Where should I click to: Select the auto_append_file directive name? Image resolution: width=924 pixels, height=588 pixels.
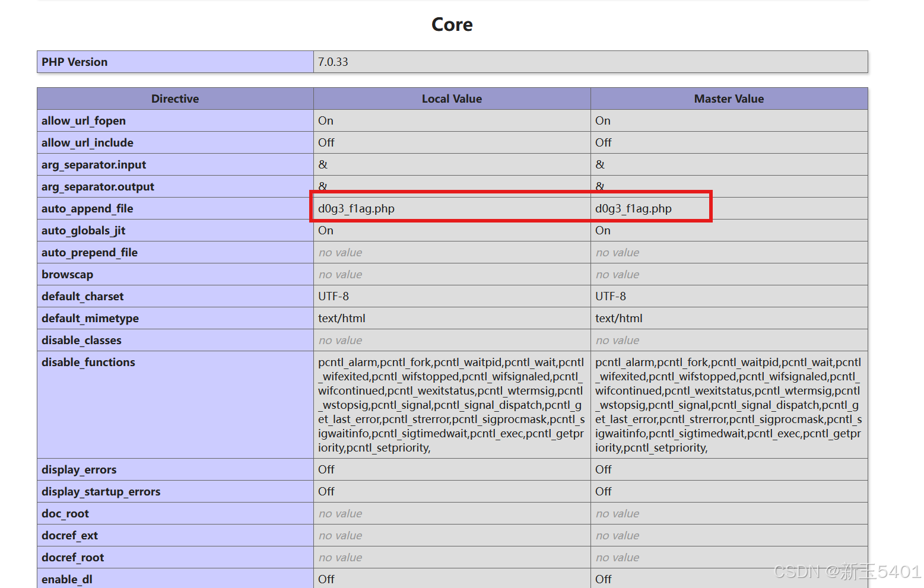click(x=87, y=209)
